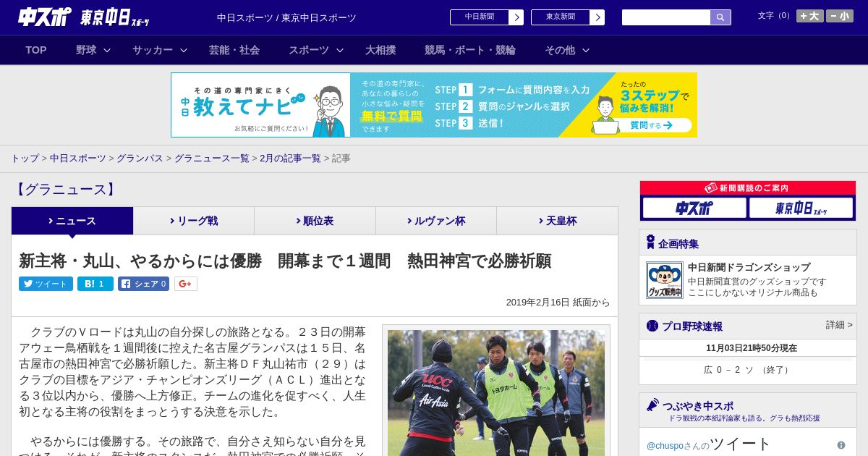Decrease text size with −小 button

pos(840,16)
